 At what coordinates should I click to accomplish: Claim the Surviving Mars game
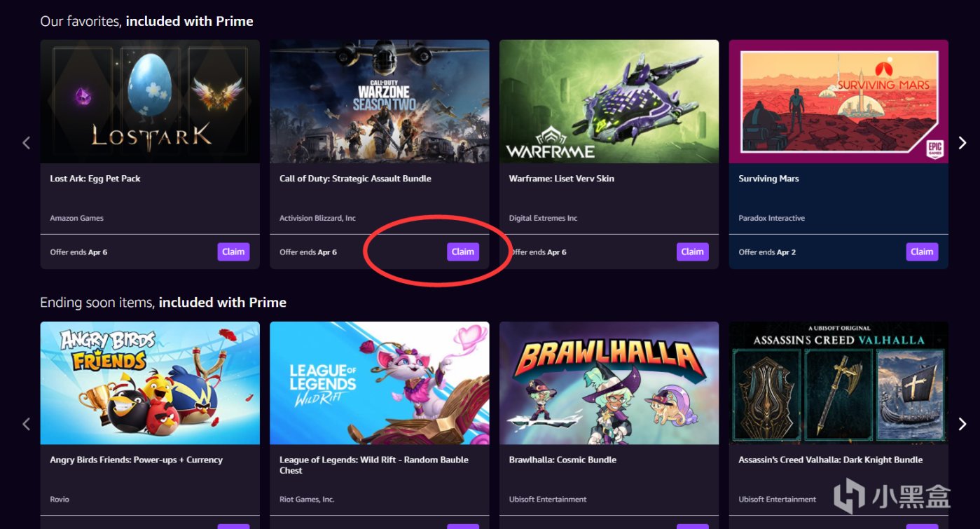922,252
